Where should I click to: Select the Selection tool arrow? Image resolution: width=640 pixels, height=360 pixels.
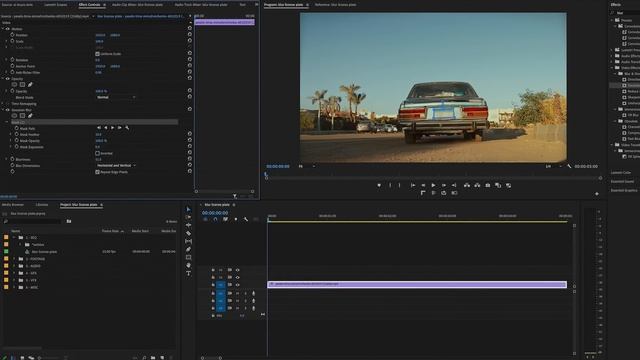[188, 209]
